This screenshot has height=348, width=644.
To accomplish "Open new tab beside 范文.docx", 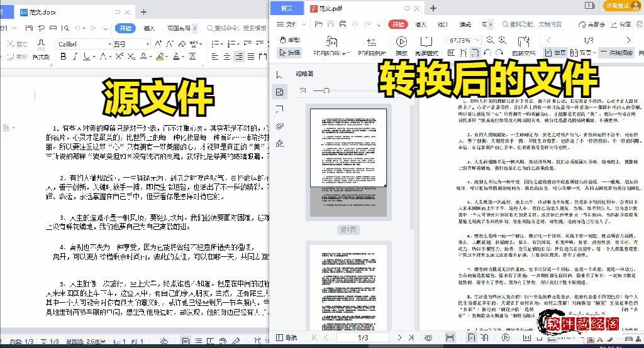I will pyautogui.click(x=143, y=13).
